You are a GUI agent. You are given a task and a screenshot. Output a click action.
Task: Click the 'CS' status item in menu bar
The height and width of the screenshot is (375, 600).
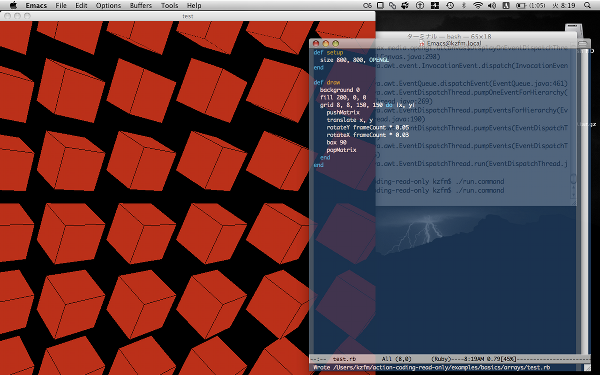point(367,5)
